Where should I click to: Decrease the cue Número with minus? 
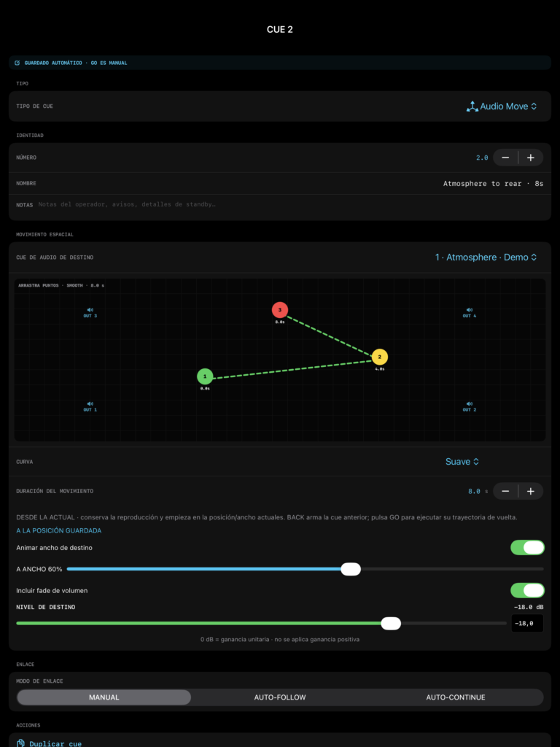coord(505,158)
